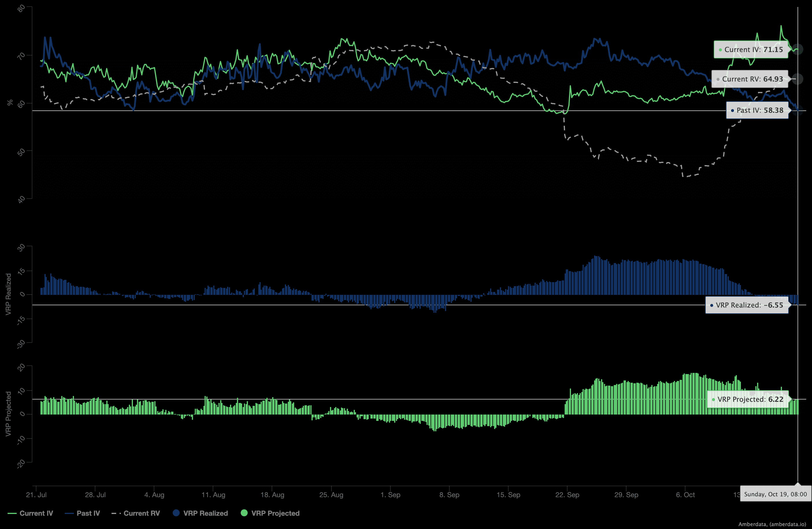Viewport: 812px width, 529px height.
Task: Click the VRP Projected: 6.22 tooltip
Action: point(748,399)
